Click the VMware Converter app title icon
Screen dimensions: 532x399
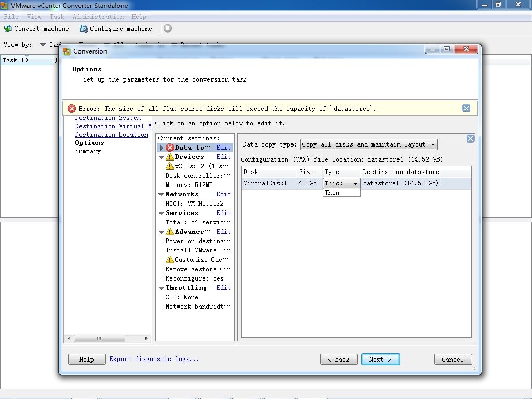coord(4,5)
